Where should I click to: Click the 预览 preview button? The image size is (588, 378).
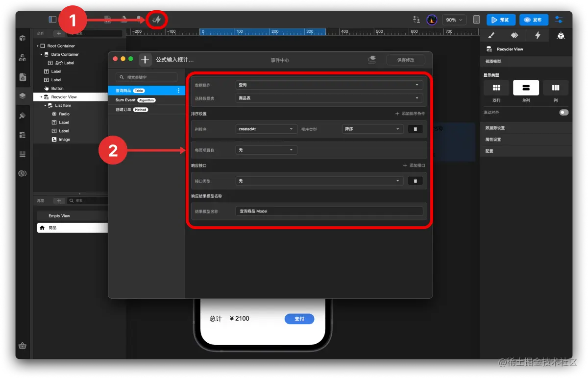pyautogui.click(x=501, y=20)
